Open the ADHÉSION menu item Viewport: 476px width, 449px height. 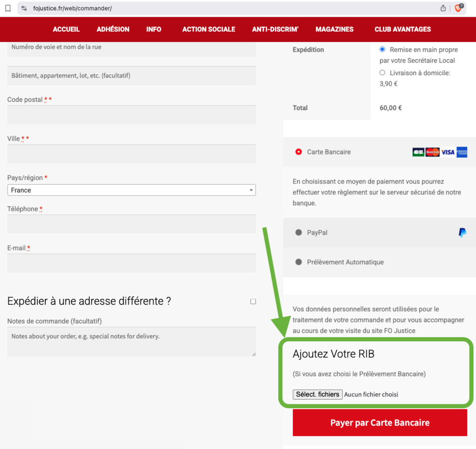(113, 29)
